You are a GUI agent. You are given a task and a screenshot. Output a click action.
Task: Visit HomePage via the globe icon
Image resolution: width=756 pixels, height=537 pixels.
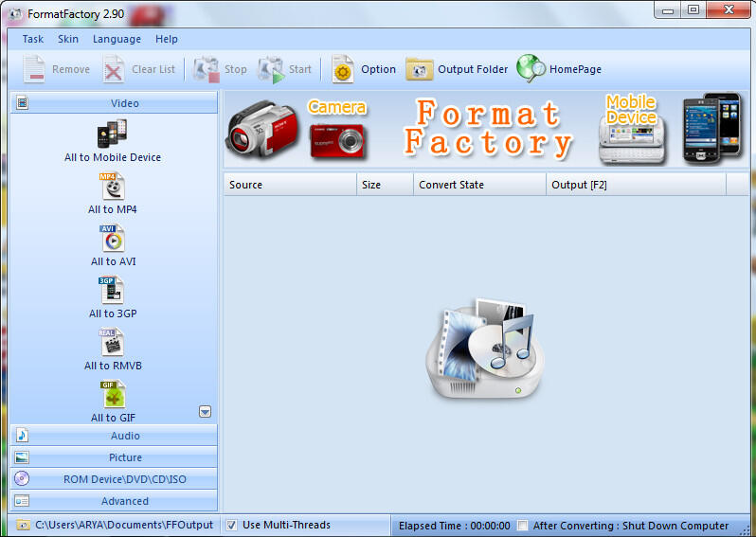[x=531, y=69]
